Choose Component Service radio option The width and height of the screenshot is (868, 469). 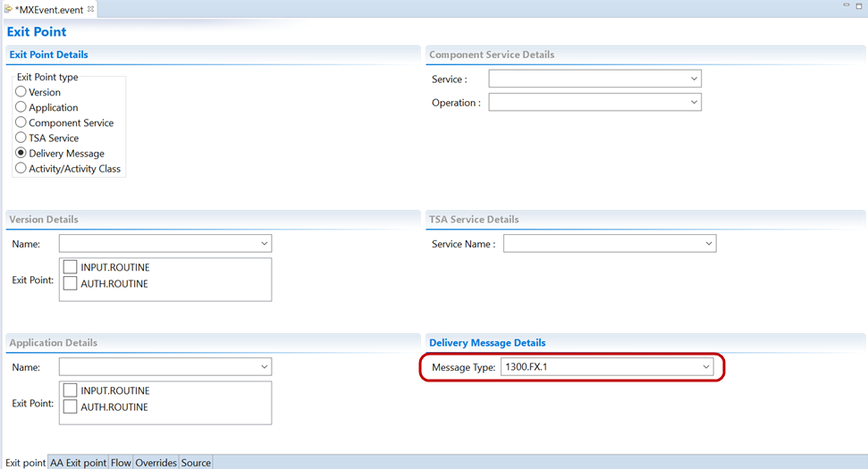pos(21,122)
